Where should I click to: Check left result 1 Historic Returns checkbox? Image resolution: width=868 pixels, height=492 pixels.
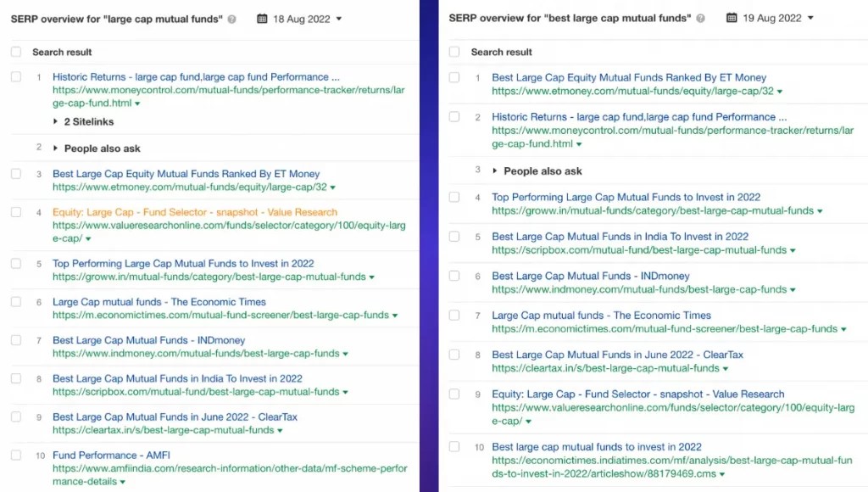pos(16,77)
